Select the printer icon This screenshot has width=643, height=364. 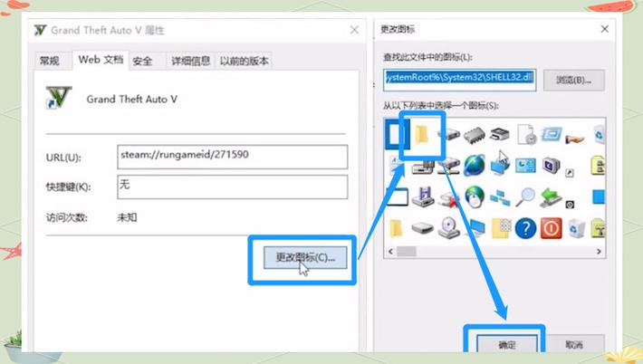pyautogui.click(x=500, y=134)
